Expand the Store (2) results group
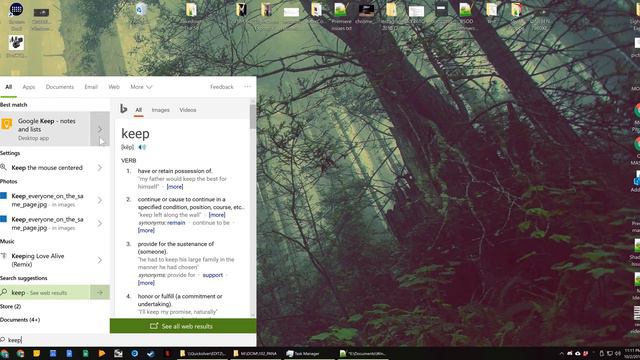 point(11,306)
